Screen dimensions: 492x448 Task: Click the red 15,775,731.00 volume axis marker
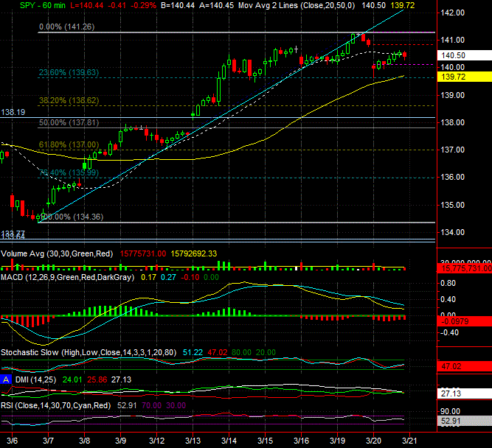pos(465,268)
